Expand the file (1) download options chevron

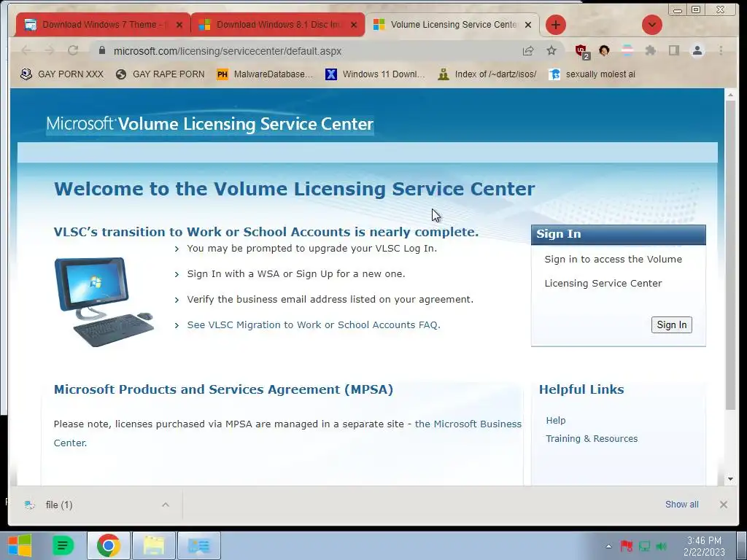166,505
